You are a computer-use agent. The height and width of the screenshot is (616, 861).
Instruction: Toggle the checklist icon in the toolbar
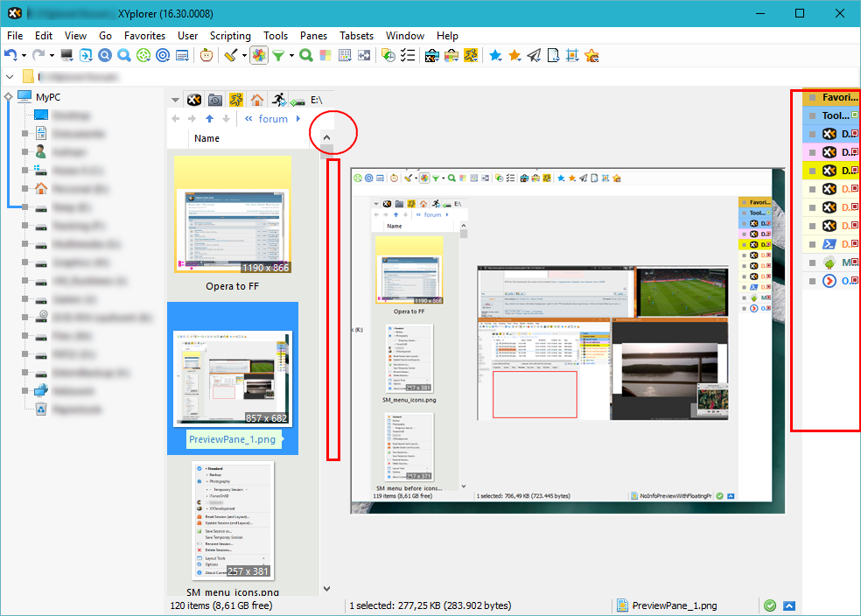(x=408, y=55)
